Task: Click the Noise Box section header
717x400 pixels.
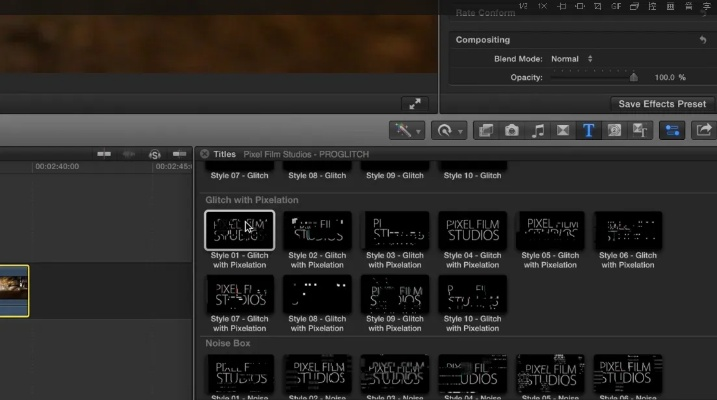Action: (228, 343)
